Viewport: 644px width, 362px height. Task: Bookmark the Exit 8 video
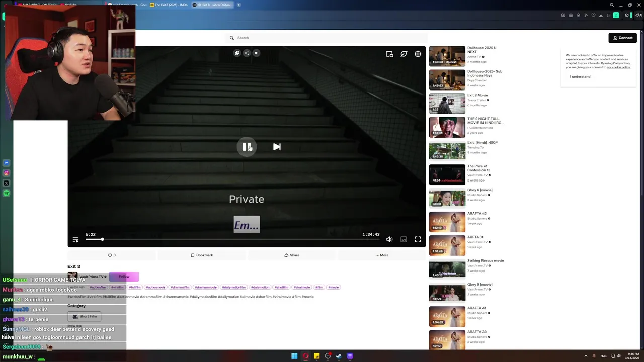[202, 255]
